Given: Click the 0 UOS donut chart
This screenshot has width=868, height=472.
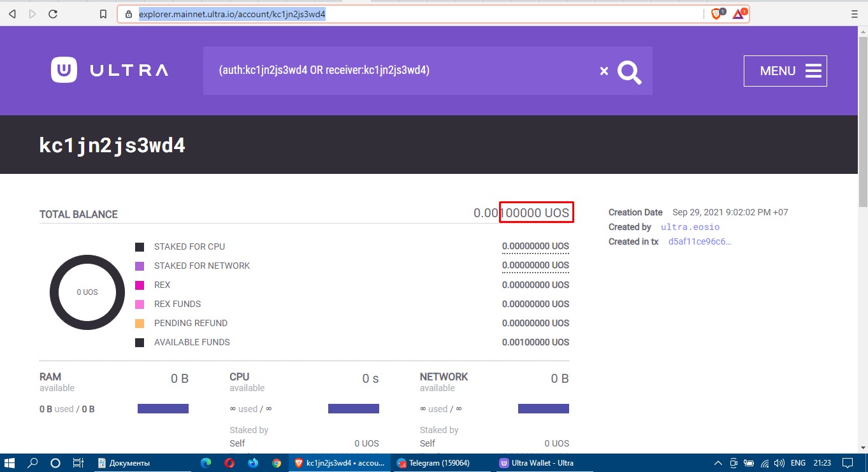Looking at the screenshot, I should click(87, 292).
